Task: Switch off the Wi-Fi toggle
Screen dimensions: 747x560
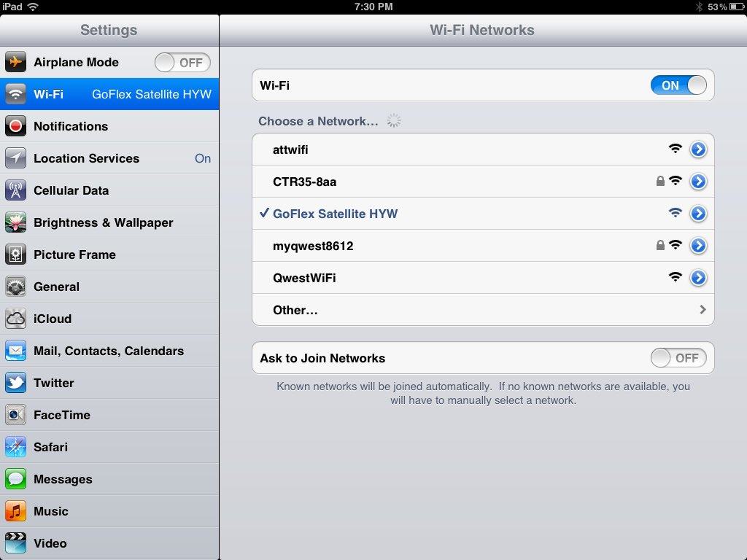Action: [678, 85]
